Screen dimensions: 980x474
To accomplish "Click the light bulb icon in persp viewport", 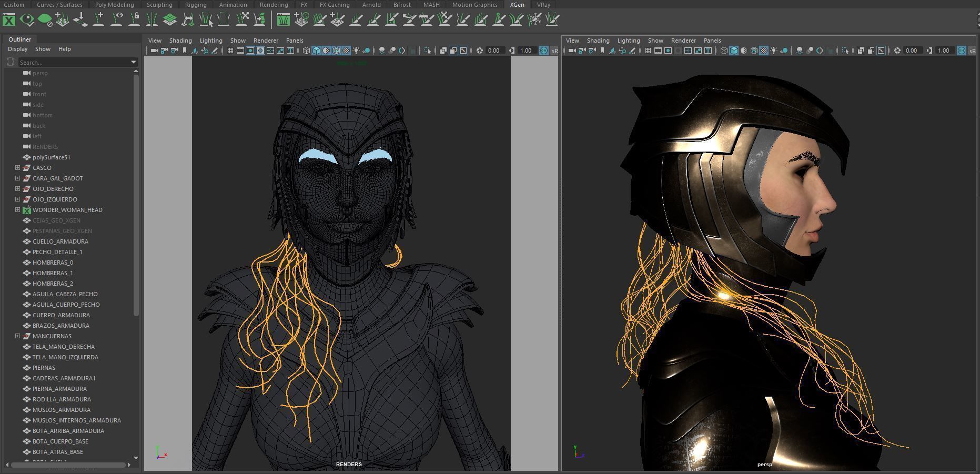I will pyautogui.click(x=774, y=51).
